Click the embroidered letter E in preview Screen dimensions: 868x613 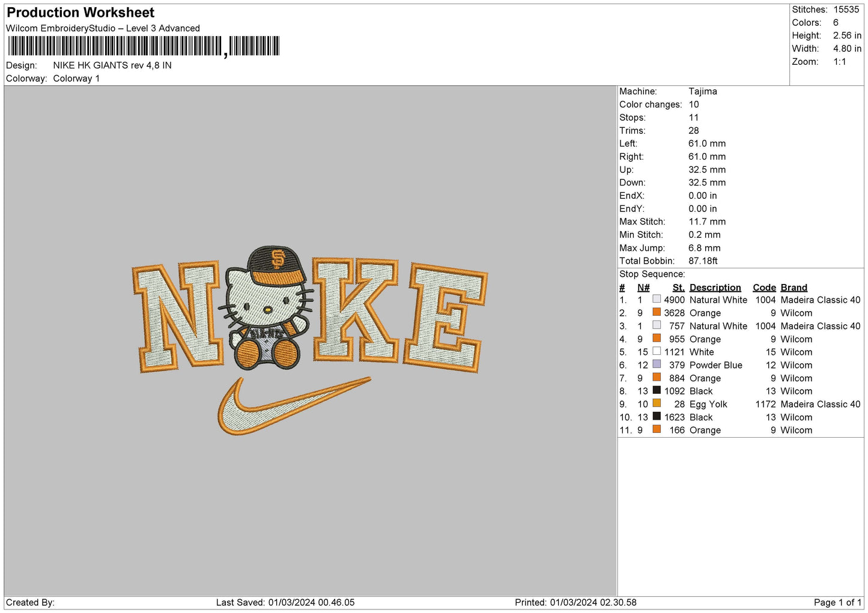click(x=445, y=318)
